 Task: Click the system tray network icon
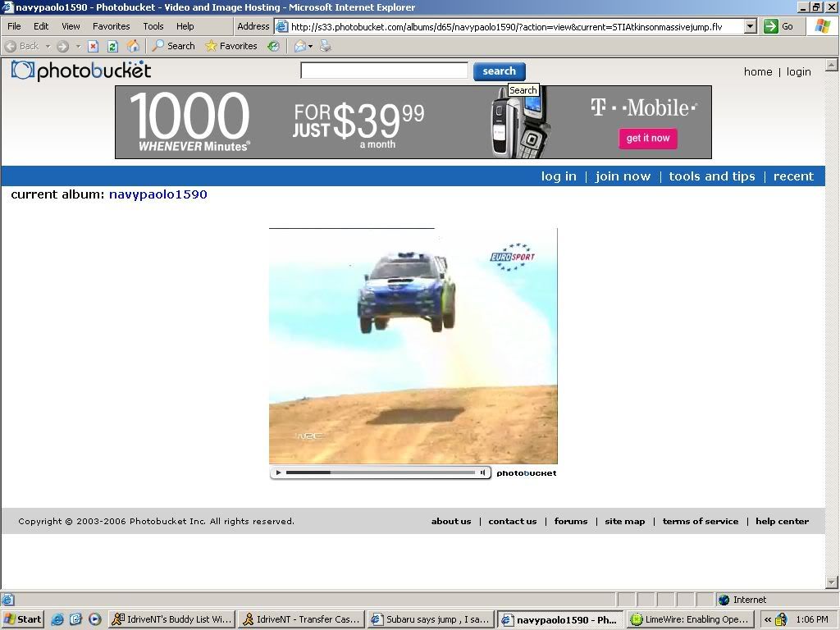pos(781,619)
